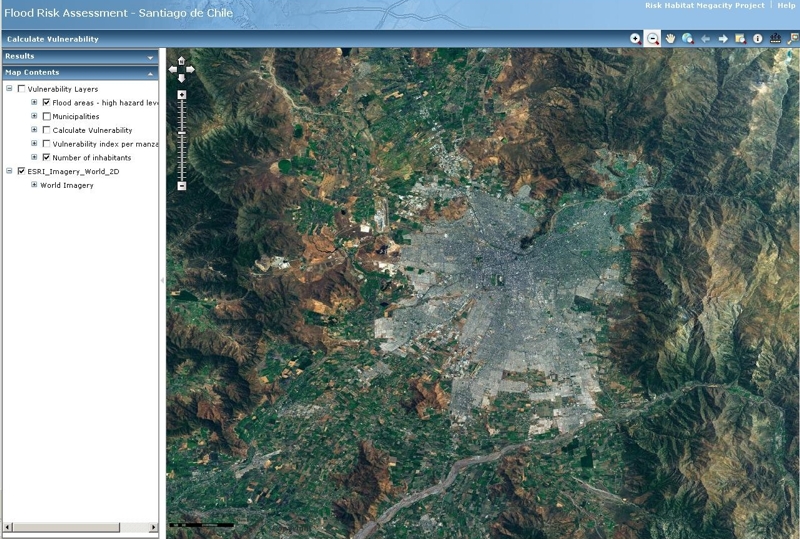
Task: Select the Zoom In tool
Action: tap(634, 38)
